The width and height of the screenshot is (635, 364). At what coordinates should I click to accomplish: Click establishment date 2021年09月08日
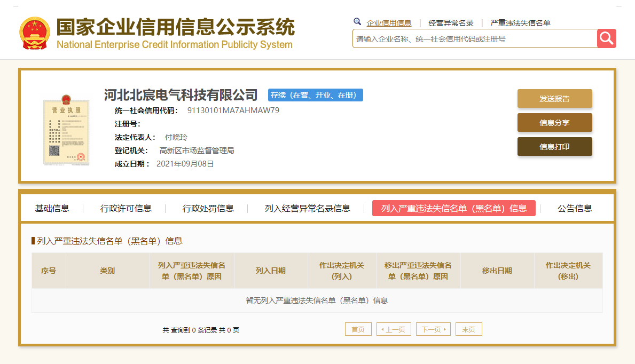pos(185,164)
